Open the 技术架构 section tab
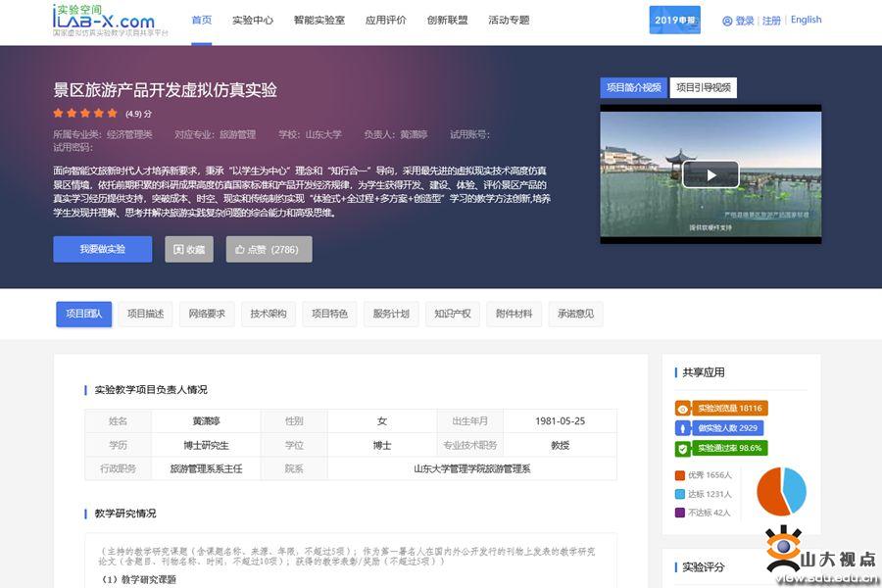The height and width of the screenshot is (588, 882). click(x=269, y=314)
